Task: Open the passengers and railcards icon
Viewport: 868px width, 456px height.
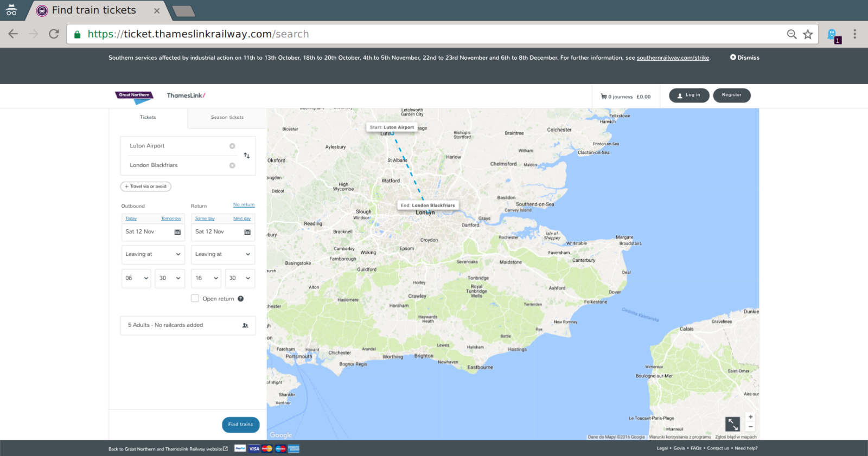Action: 245,325
